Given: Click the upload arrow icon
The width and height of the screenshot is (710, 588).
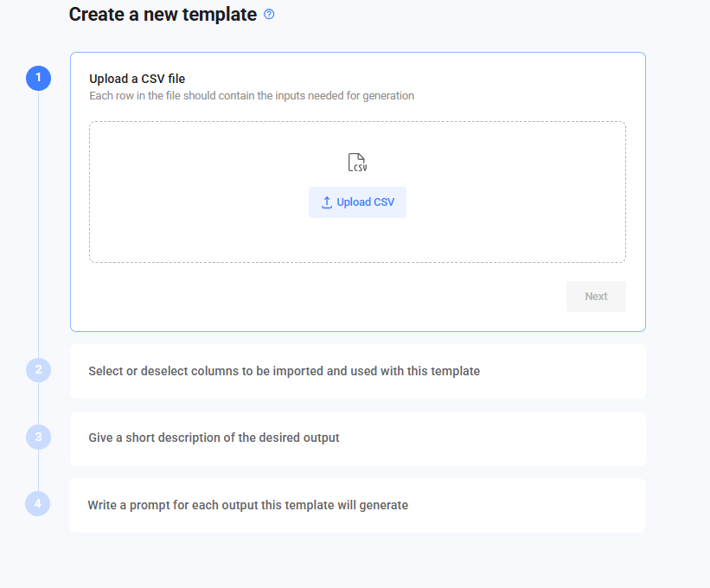Looking at the screenshot, I should [x=327, y=202].
